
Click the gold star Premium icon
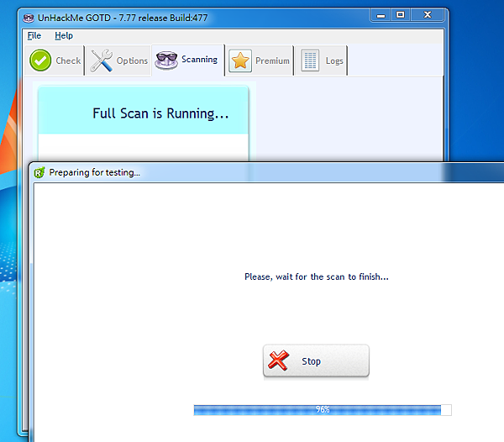click(240, 61)
